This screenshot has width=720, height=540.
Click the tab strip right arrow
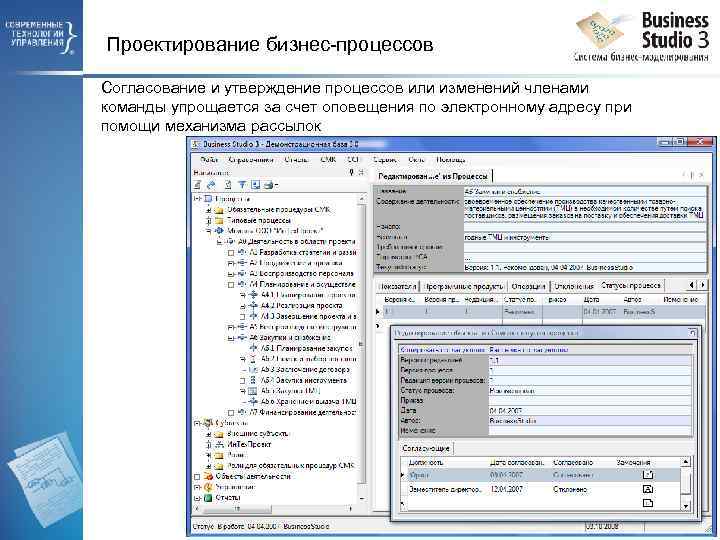[x=703, y=285]
